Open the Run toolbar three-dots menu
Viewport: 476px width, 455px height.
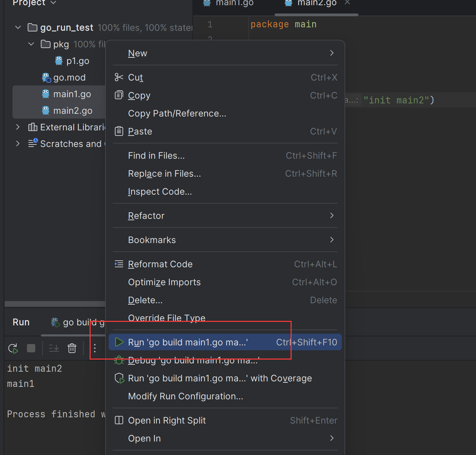tap(95, 348)
